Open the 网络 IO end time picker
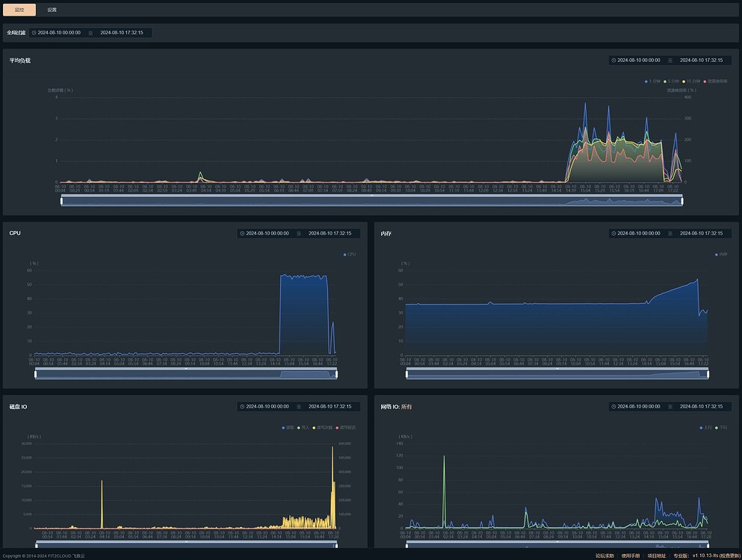 point(702,406)
